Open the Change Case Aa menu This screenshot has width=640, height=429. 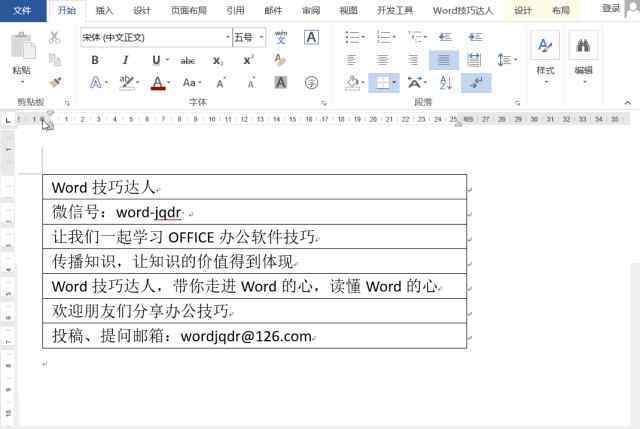click(x=192, y=83)
